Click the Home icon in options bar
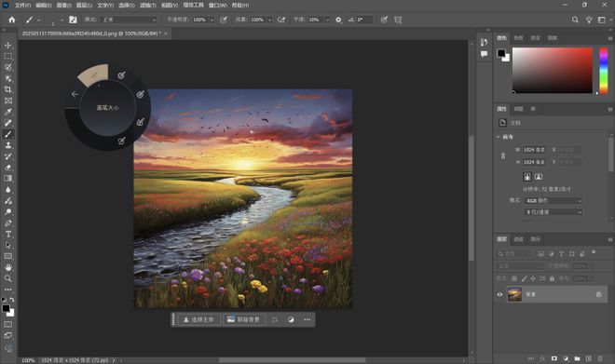Image resolution: width=615 pixels, height=364 pixels. pyautogui.click(x=12, y=20)
